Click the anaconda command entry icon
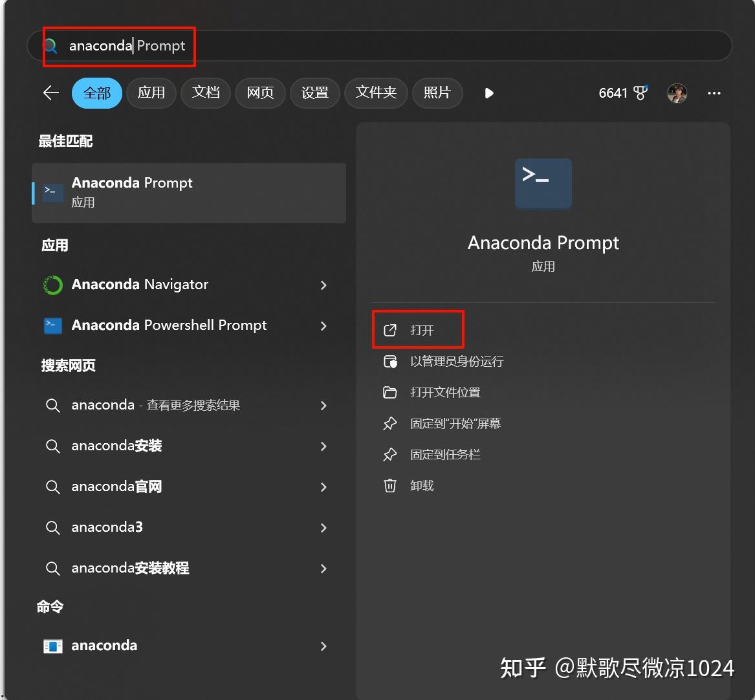Screen dimensions: 755x700 [x=53, y=646]
